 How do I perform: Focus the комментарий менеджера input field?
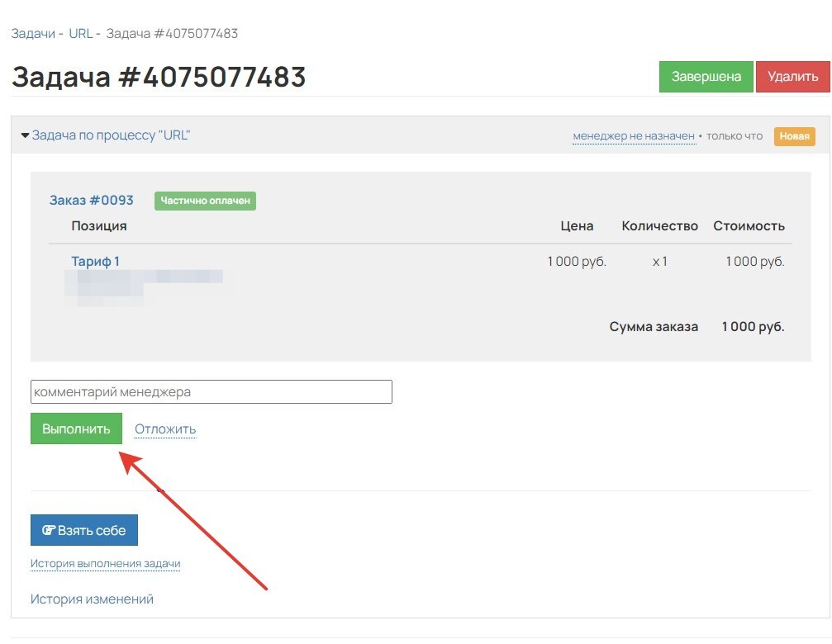point(211,392)
